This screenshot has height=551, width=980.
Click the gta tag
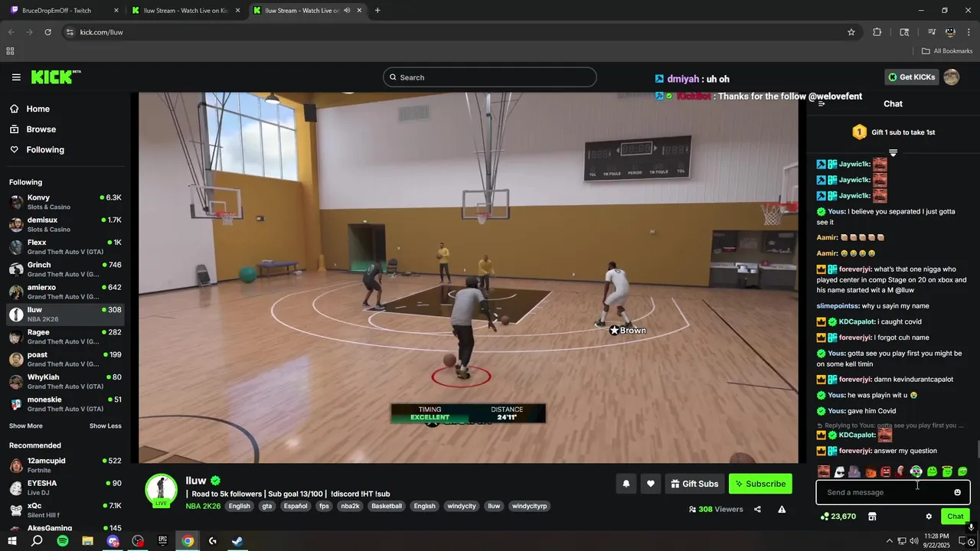266,506
